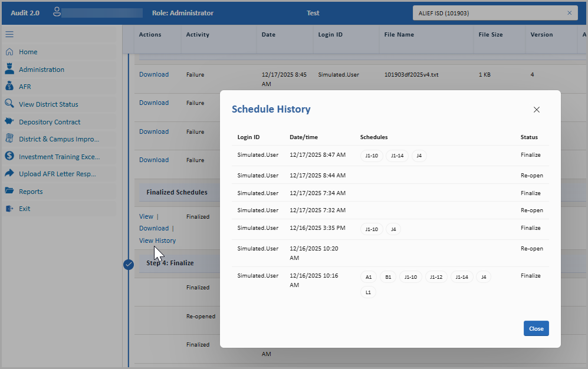Click the Investment Training dollar icon

click(9, 156)
